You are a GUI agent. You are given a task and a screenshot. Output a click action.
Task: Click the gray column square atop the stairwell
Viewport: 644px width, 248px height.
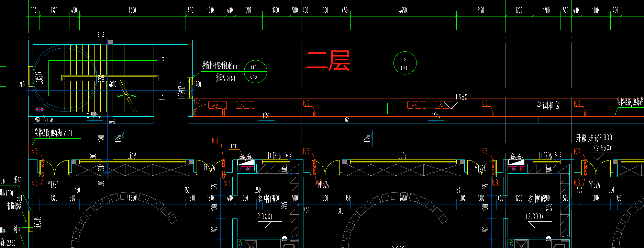[x=110, y=42]
